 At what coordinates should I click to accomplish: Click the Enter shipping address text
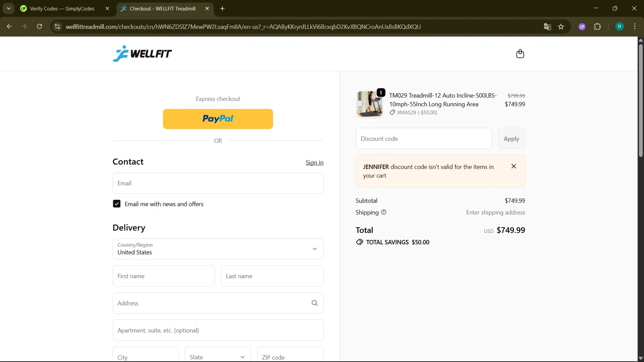pyautogui.click(x=495, y=212)
